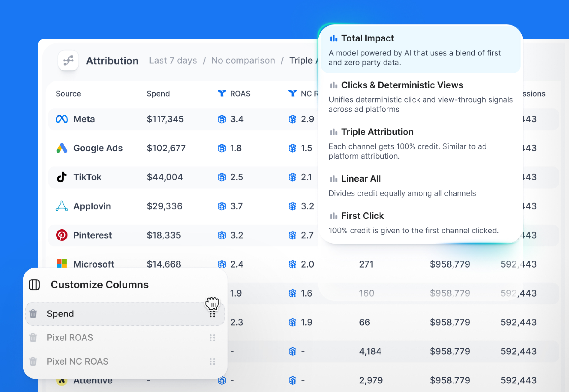The width and height of the screenshot is (569, 392).
Task: Click the TikTok logo icon
Action: click(x=62, y=177)
